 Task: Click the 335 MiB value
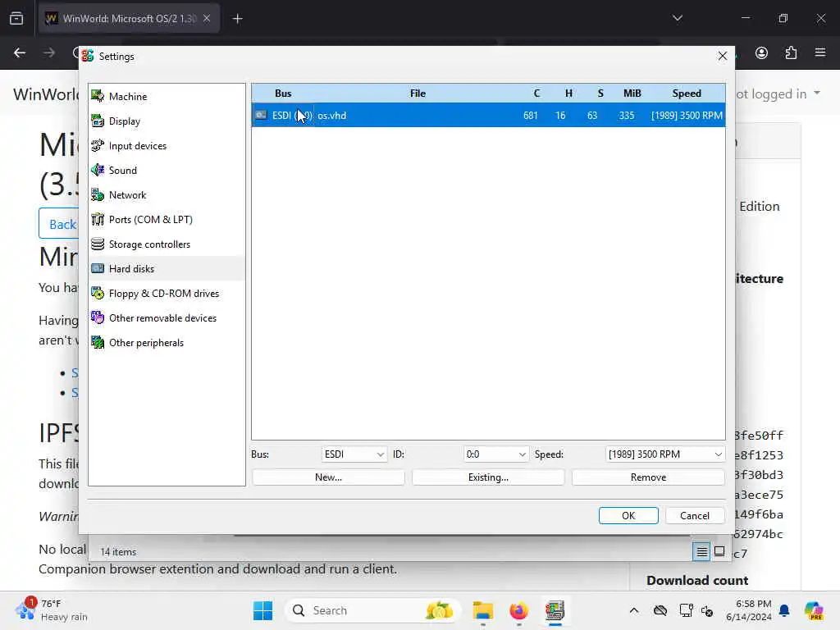626,115
